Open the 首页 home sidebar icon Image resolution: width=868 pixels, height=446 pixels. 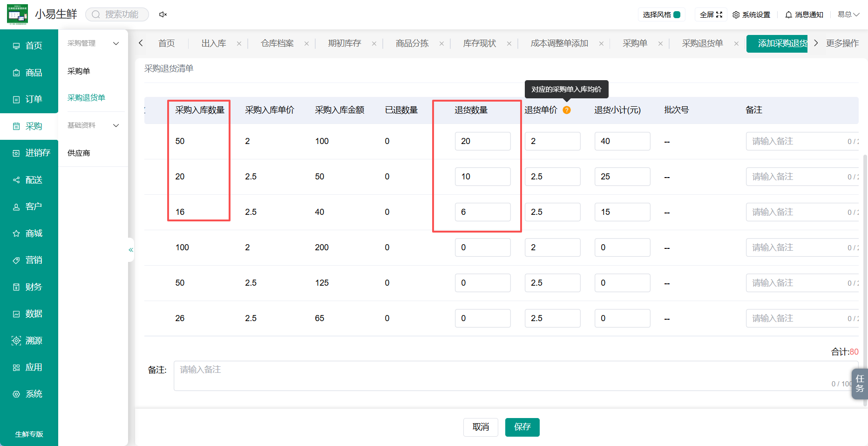click(x=16, y=46)
